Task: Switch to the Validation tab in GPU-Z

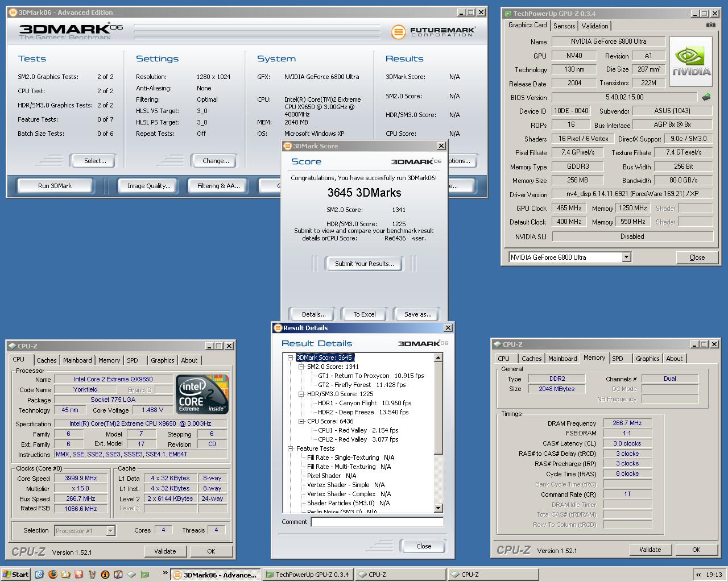Action: tap(595, 26)
